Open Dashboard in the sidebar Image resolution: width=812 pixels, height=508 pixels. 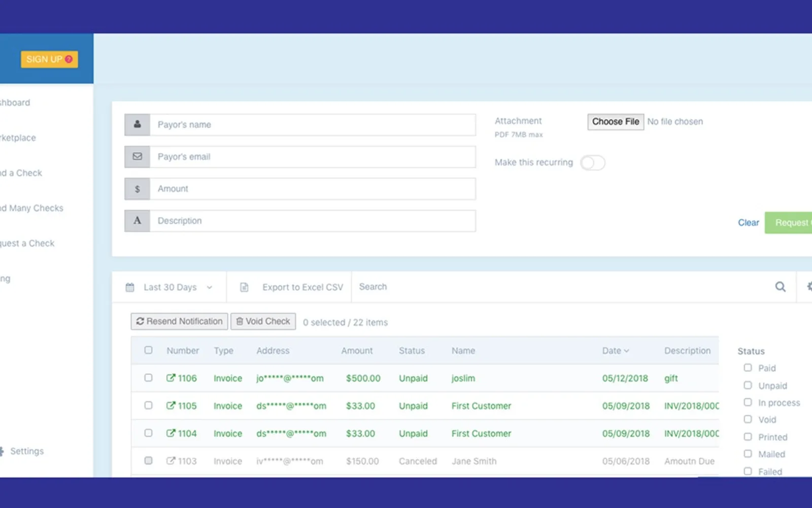pyautogui.click(x=15, y=103)
